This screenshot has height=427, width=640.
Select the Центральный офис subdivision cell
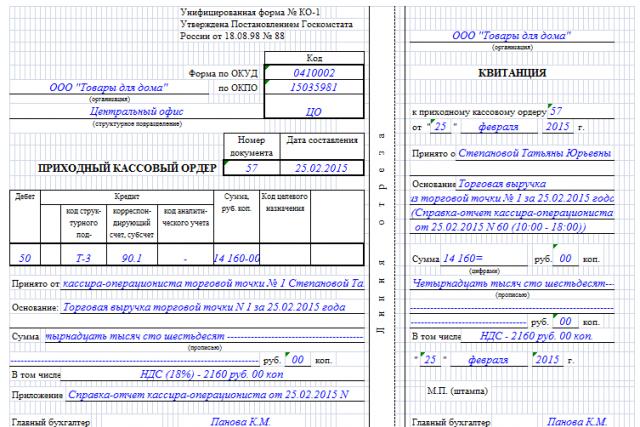pyautogui.click(x=136, y=111)
